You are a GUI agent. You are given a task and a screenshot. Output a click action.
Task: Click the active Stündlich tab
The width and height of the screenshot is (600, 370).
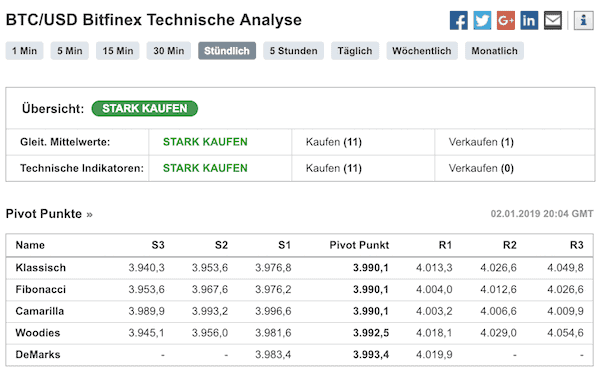(227, 51)
